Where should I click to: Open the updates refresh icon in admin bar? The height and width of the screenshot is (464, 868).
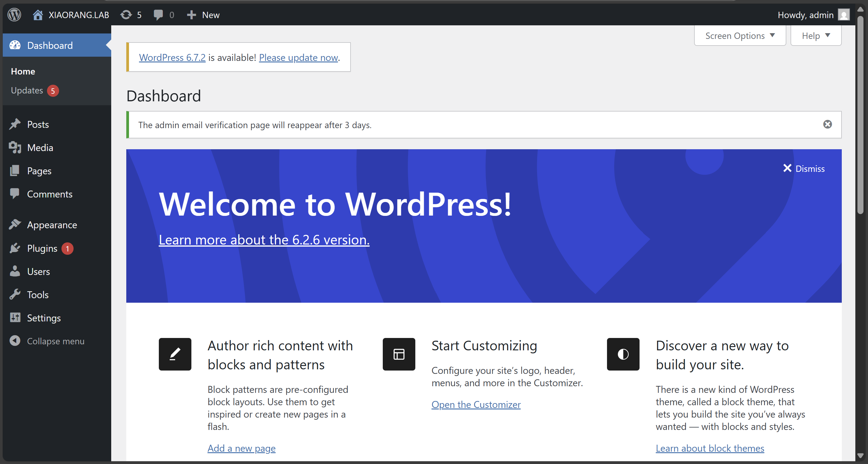[x=126, y=15]
